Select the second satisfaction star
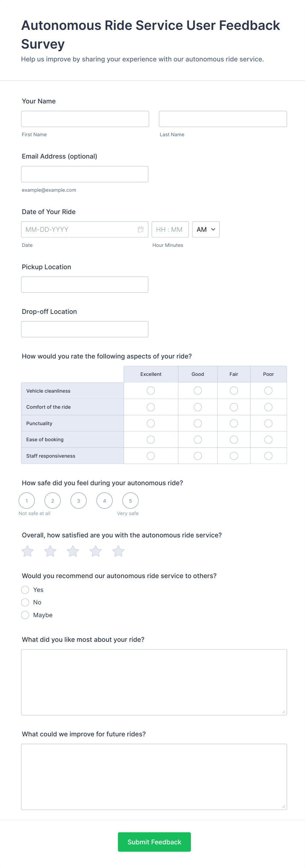This screenshot has width=305, height=868. click(x=50, y=551)
